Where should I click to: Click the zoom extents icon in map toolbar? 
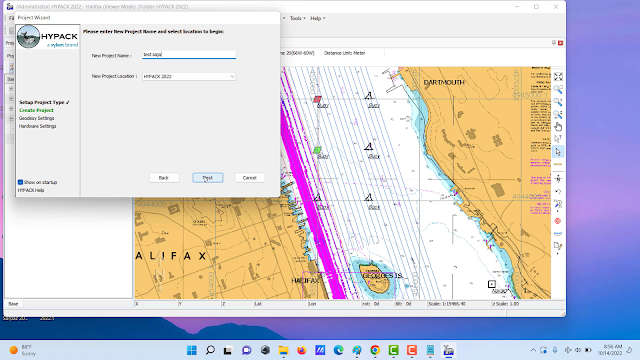(x=558, y=77)
